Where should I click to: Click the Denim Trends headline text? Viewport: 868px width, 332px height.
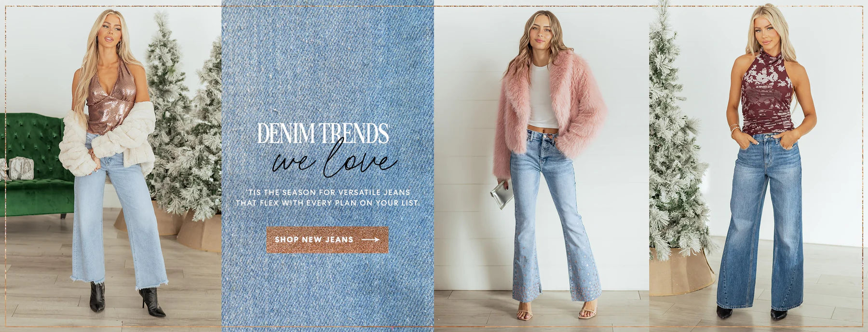[323, 134]
